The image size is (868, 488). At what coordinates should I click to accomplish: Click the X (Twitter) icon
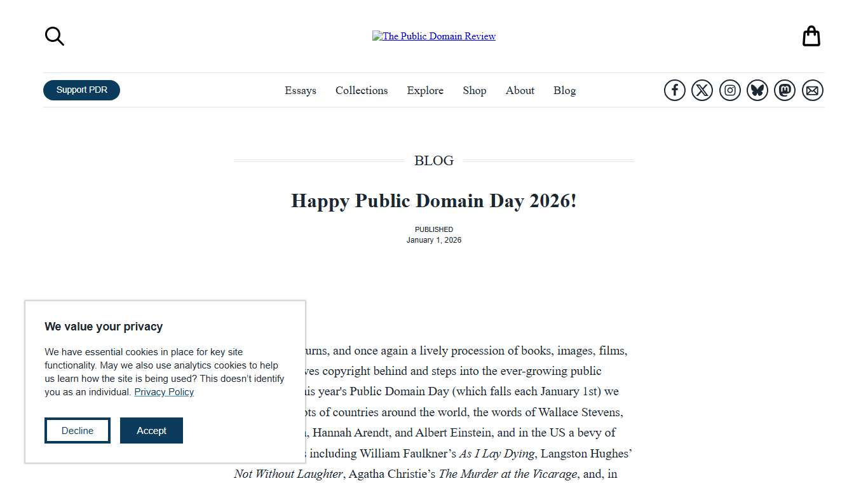tap(702, 90)
